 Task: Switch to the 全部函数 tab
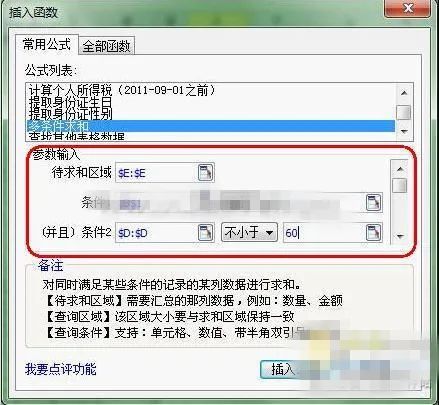pyautogui.click(x=106, y=46)
